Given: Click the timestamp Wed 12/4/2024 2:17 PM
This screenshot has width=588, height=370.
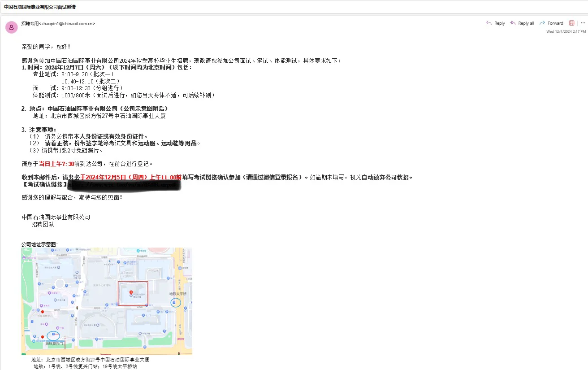Looking at the screenshot, I should (x=566, y=31).
